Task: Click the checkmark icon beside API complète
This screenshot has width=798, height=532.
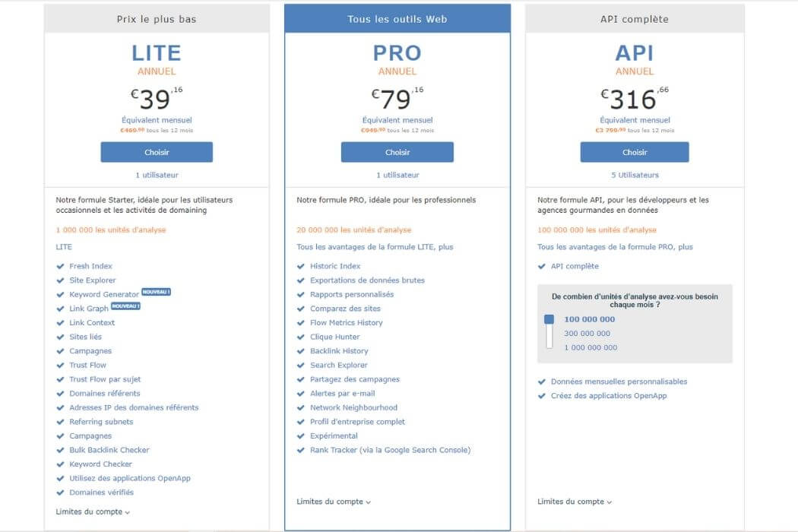Action: (541, 266)
